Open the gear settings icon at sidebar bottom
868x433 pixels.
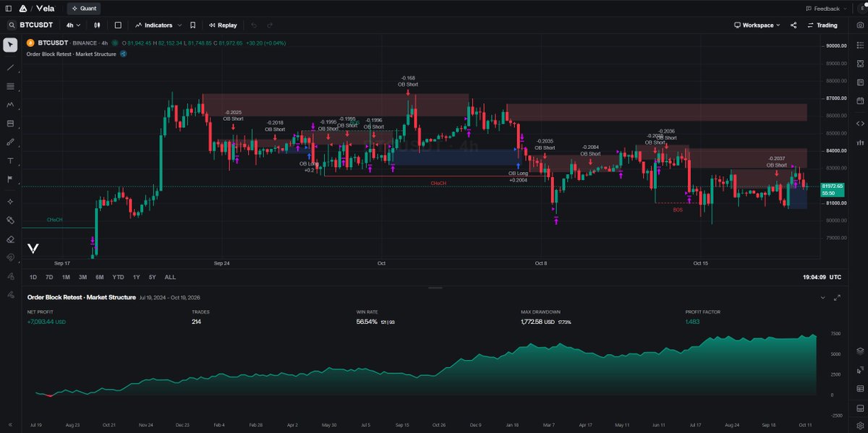click(x=859, y=425)
